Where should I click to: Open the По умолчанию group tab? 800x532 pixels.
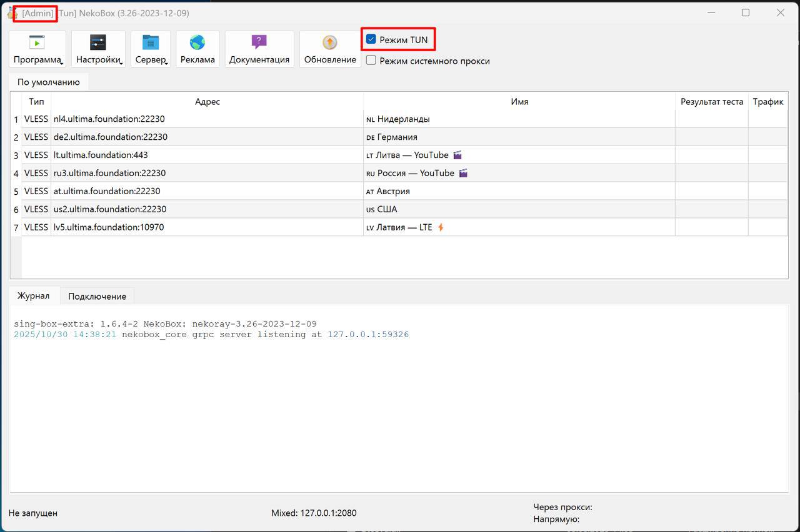49,82
